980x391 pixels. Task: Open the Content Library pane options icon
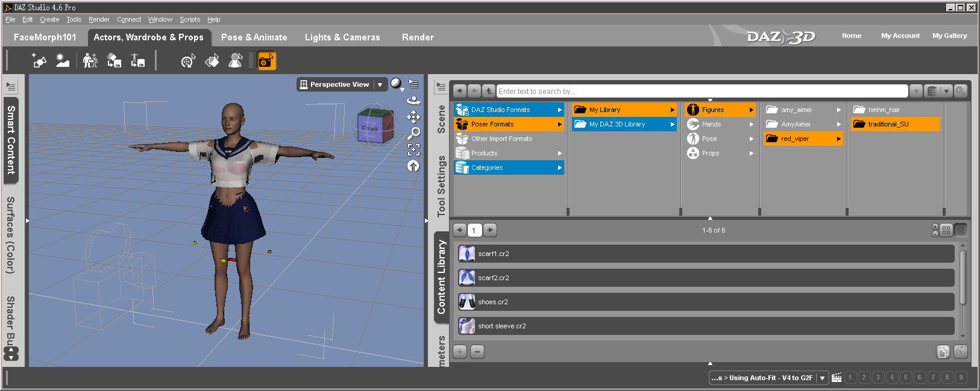441,87
